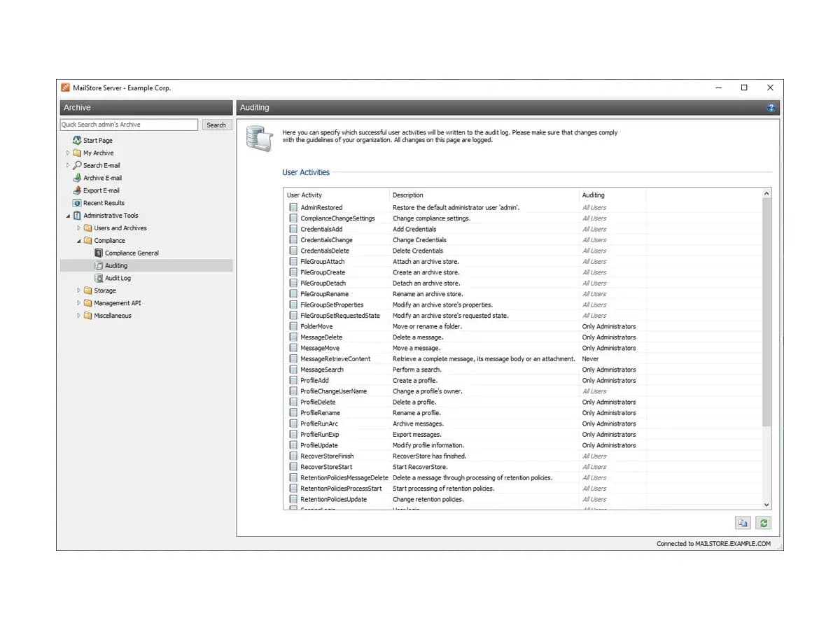This screenshot has width=840, height=630.
Task: Open the Audit Log tree item
Action: click(118, 279)
